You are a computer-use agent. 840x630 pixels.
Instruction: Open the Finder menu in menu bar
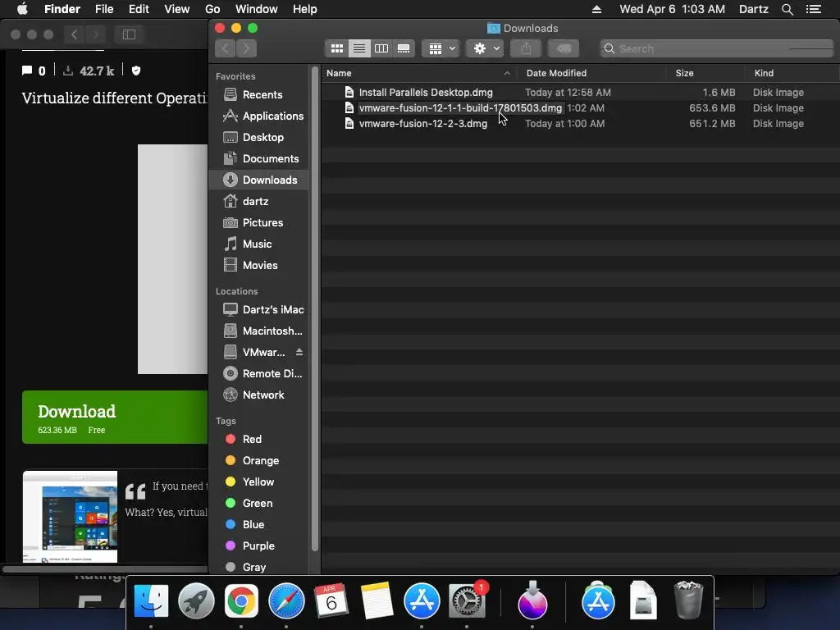click(62, 9)
